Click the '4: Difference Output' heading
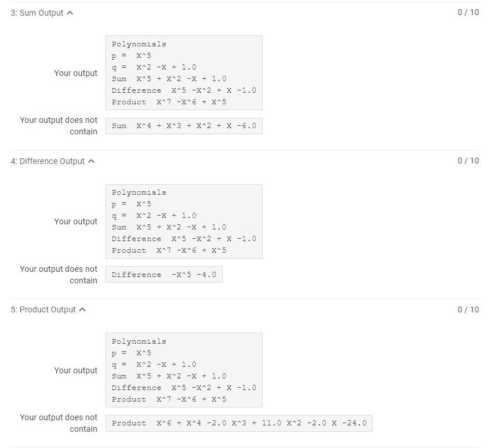Viewport: 487px width, 448px height. click(x=48, y=161)
